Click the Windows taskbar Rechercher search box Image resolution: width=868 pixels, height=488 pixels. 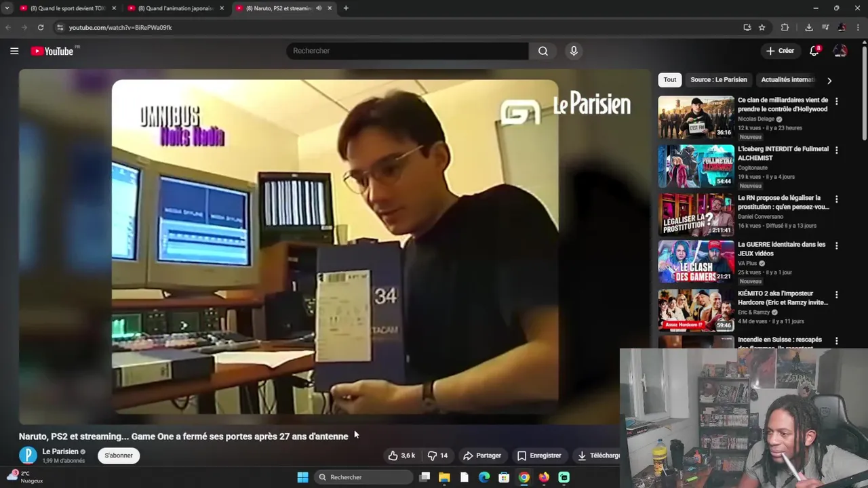(364, 477)
